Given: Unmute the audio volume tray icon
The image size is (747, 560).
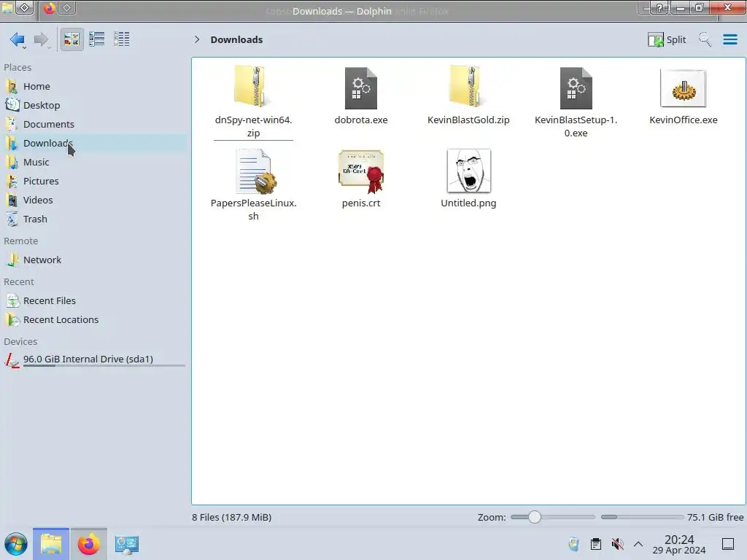Looking at the screenshot, I should (x=617, y=544).
